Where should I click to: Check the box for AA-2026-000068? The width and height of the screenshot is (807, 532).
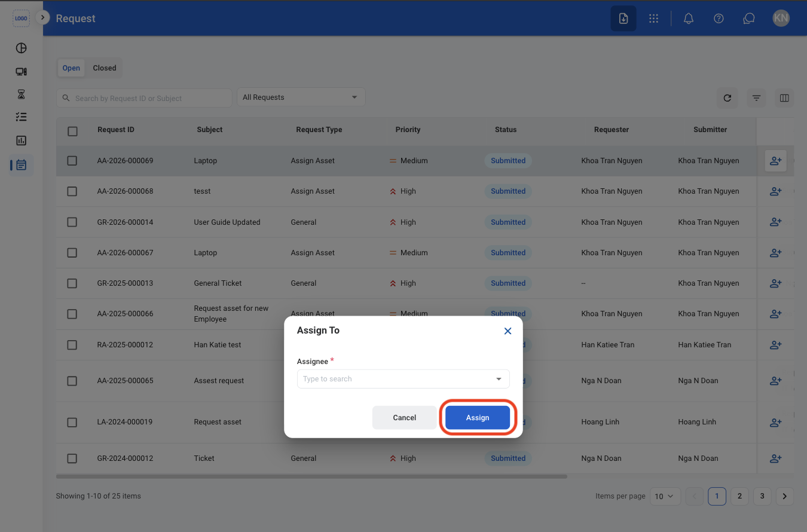[72, 191]
